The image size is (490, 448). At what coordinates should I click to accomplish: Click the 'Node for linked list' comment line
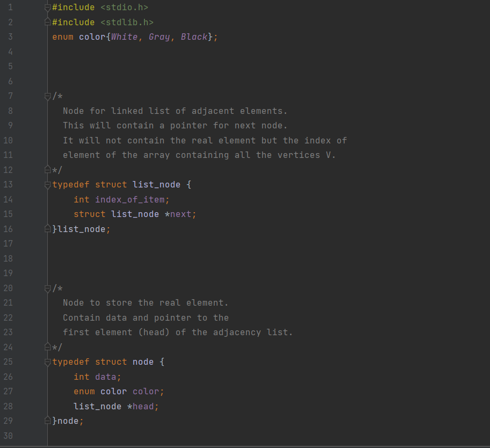click(175, 111)
